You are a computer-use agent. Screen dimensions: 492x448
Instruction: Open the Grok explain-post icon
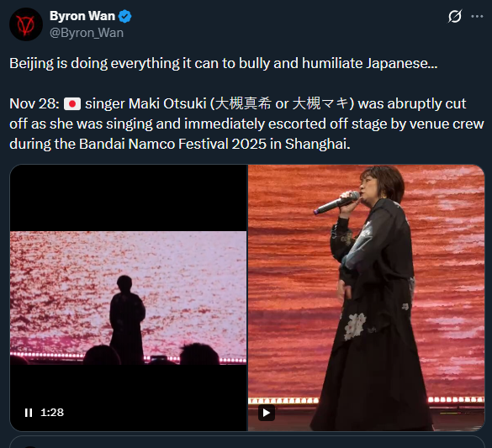click(455, 16)
